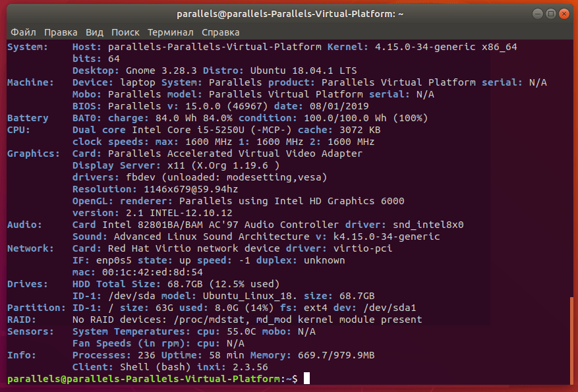Screen dimensions: 578x392
Task: Open the Поиск menu
Action: coord(125,32)
